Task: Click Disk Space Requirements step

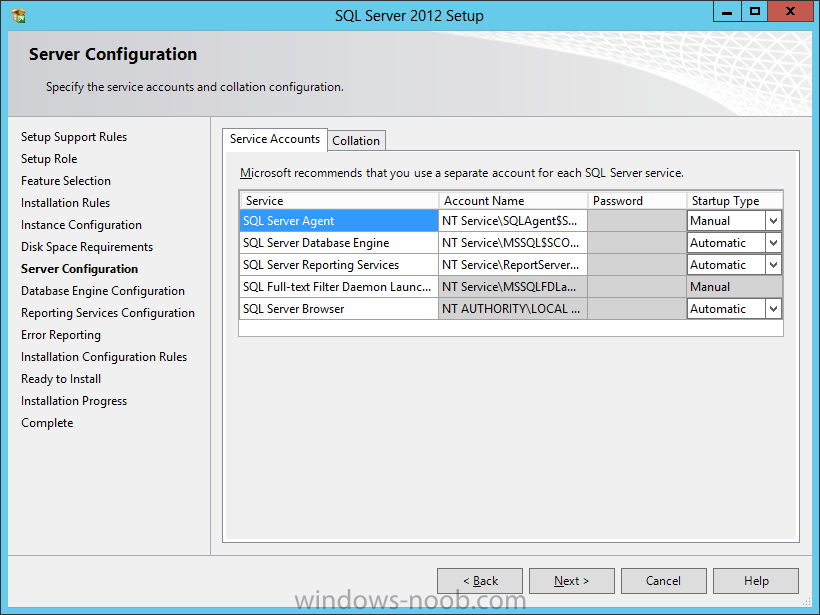Action: [x=87, y=247]
